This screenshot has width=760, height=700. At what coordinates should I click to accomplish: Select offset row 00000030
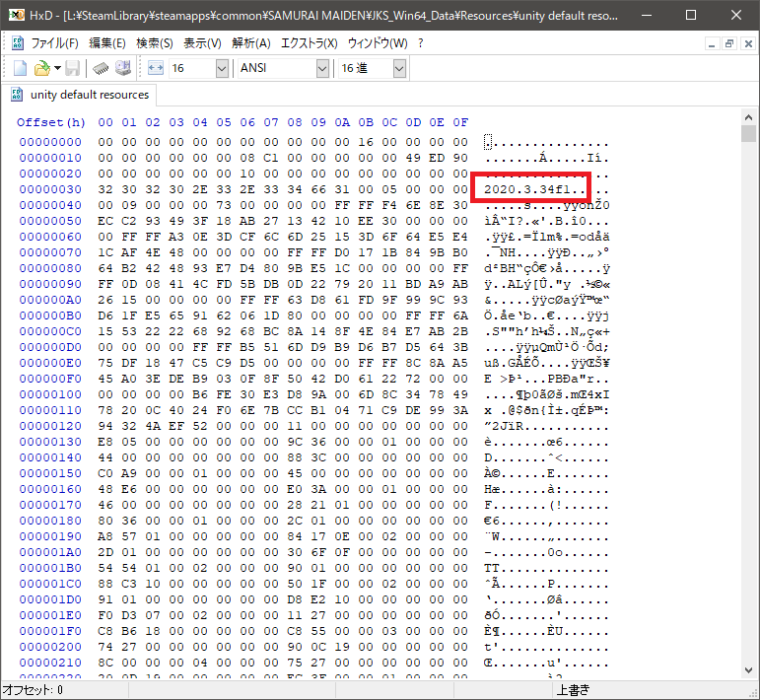(x=50, y=189)
